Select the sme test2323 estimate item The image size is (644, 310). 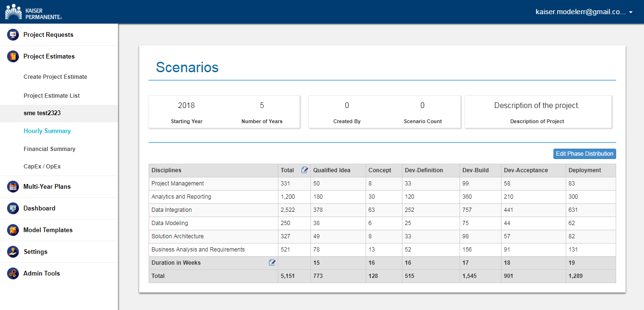(x=42, y=113)
